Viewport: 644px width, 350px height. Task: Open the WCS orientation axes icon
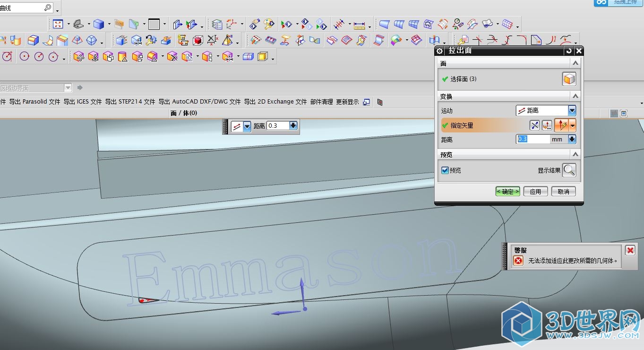coord(232,24)
